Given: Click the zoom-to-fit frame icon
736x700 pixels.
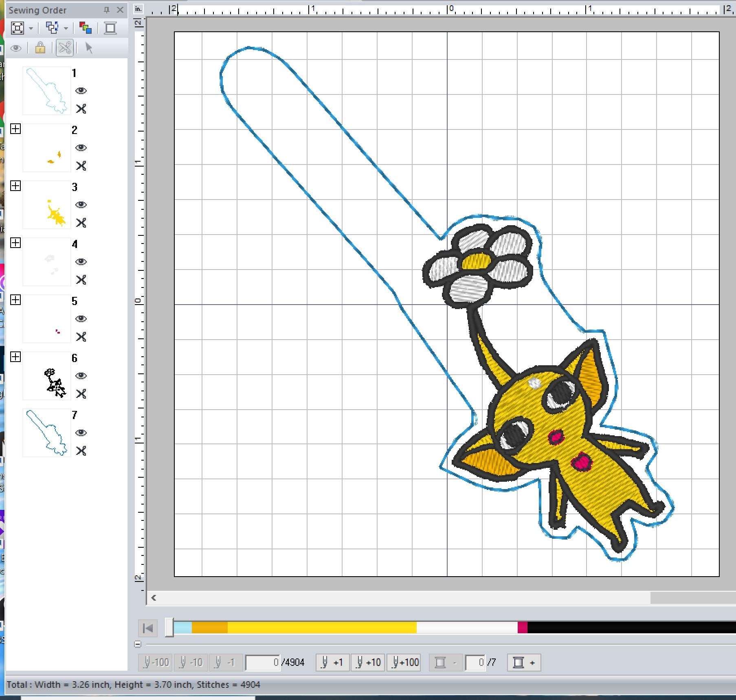Looking at the screenshot, I should (18, 28).
